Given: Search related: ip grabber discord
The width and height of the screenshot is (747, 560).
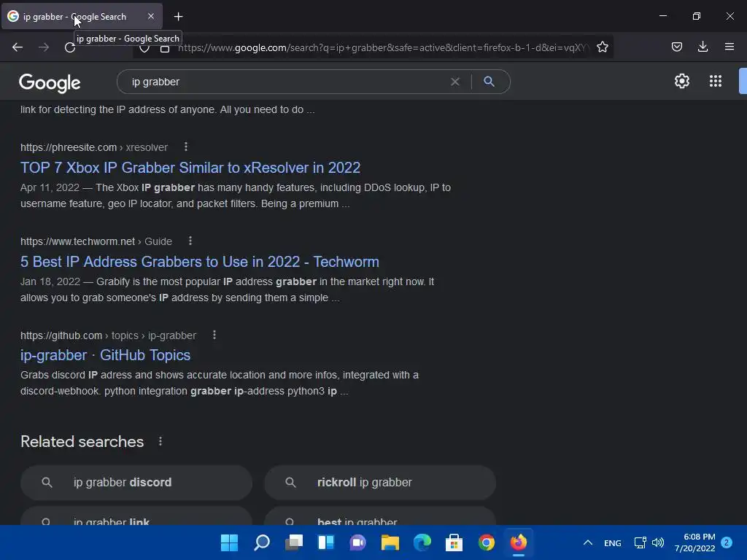Looking at the screenshot, I should (136, 483).
